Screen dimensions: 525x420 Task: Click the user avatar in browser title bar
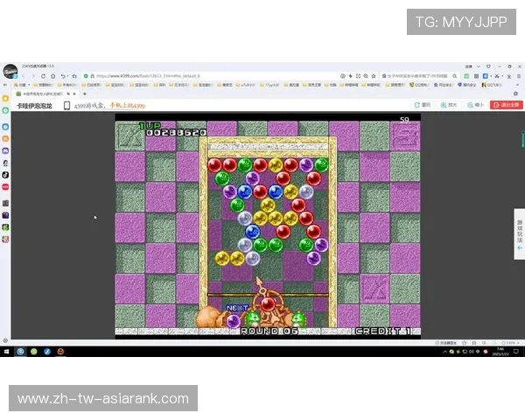pyautogui.click(x=10, y=70)
